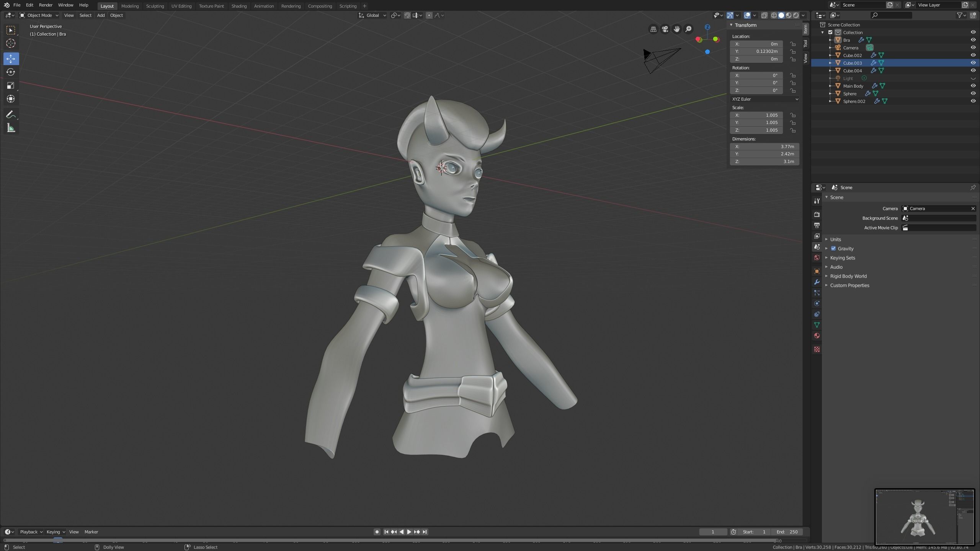Jump to timeline start frame
This screenshot has width=980, height=551.
[x=386, y=532]
